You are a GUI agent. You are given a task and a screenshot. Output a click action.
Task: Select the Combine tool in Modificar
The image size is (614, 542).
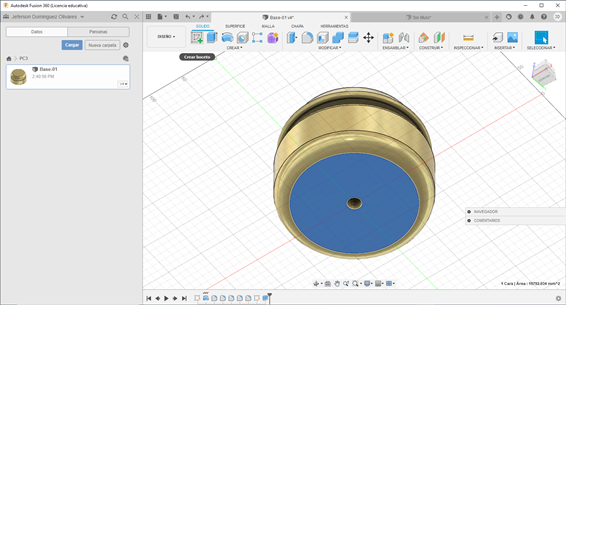coord(338,38)
